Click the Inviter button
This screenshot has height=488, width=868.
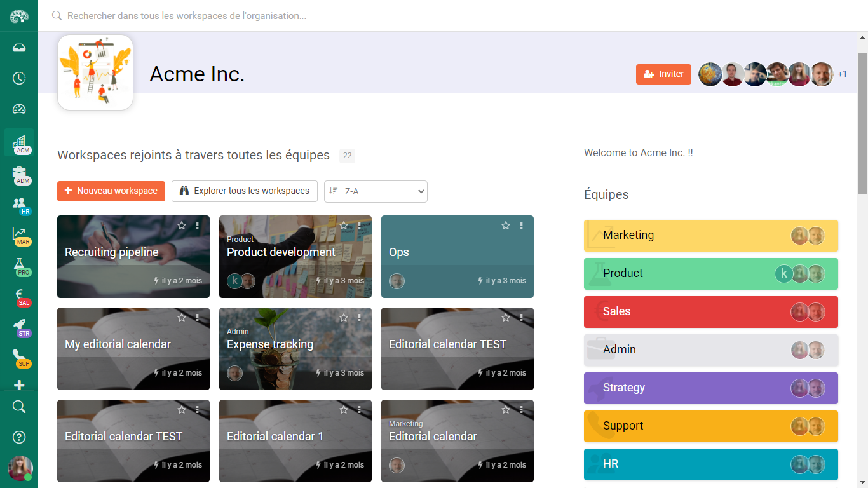[x=663, y=74]
